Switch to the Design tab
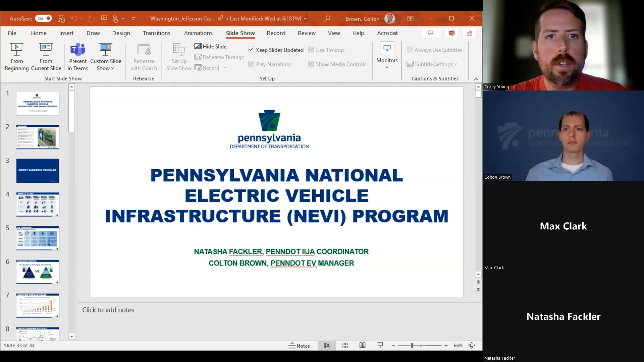The image size is (644, 362). click(121, 33)
